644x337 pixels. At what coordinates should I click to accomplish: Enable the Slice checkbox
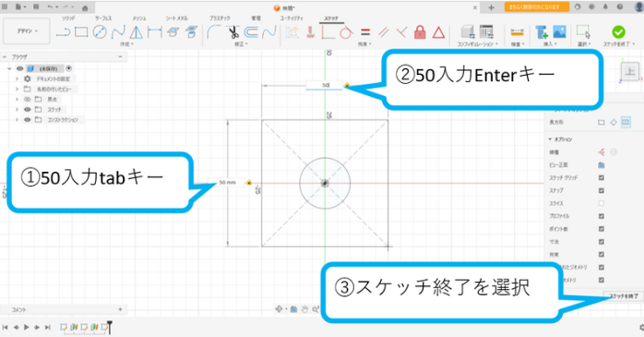602,203
